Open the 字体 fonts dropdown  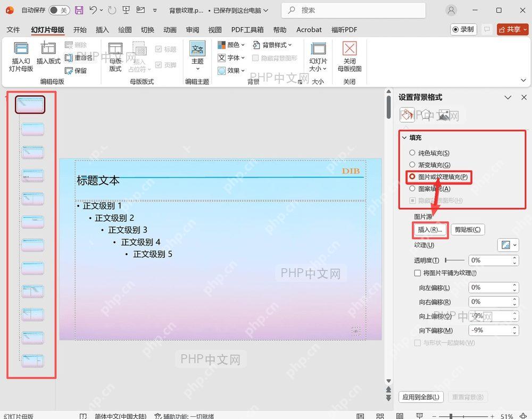[x=231, y=57]
